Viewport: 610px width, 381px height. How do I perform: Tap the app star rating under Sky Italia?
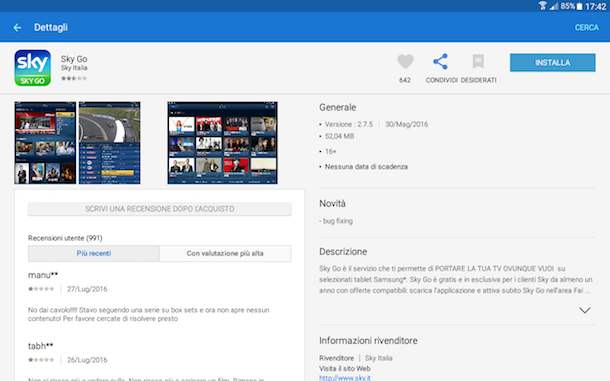[x=74, y=78]
